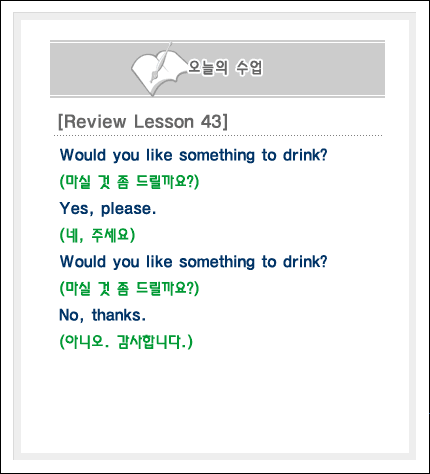Click the second (마실 것 좀 드릴까요?) translation
The height and width of the screenshot is (474, 430).
point(129,289)
